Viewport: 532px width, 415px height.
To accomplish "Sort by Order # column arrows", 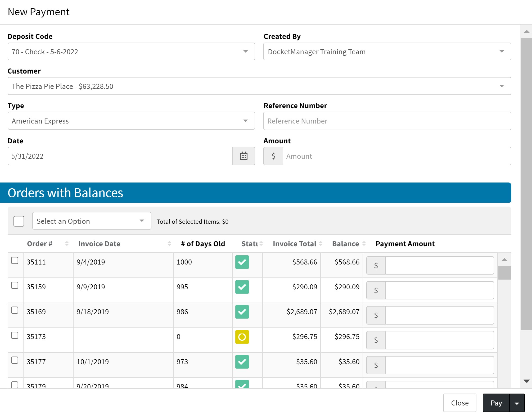I will 67,244.
